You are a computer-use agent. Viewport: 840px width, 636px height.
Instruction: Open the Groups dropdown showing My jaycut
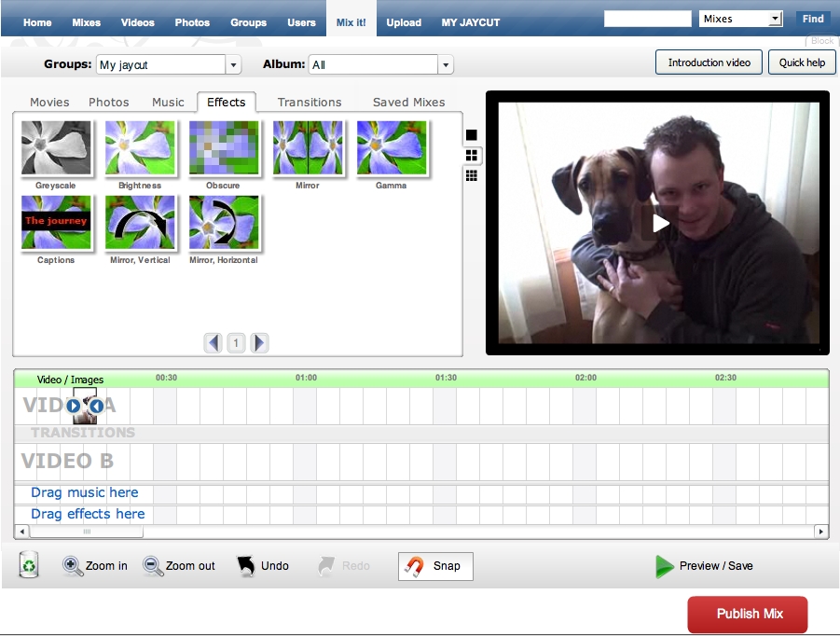168,64
